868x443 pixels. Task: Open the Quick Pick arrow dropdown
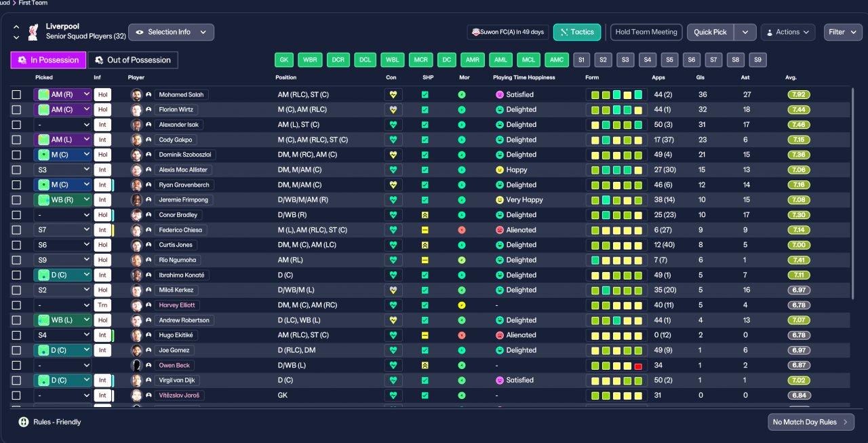(745, 32)
